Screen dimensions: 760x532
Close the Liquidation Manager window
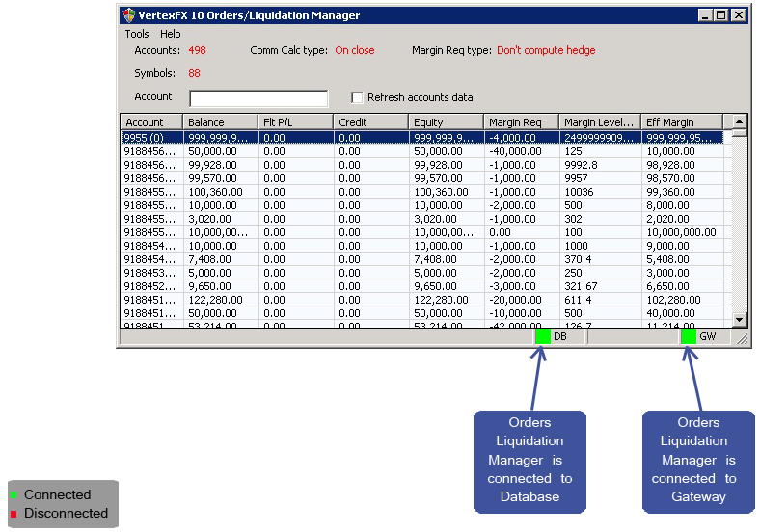(x=739, y=15)
